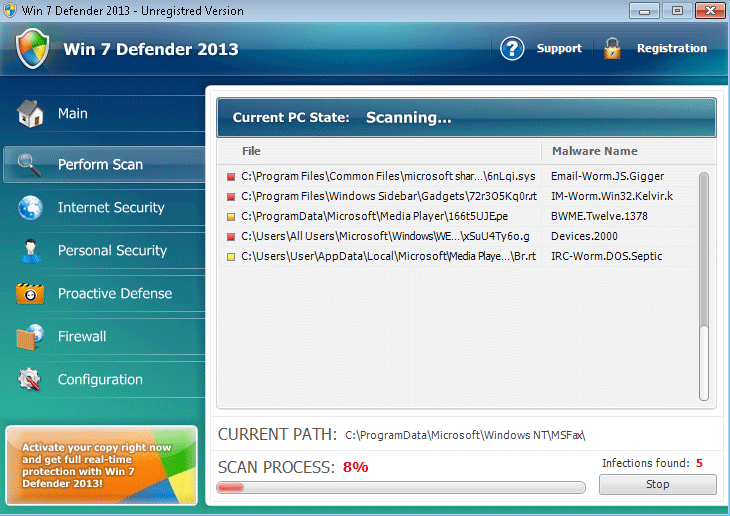Click the magnifying glass Perform Scan icon
This screenshot has height=516, width=730.
(x=30, y=165)
